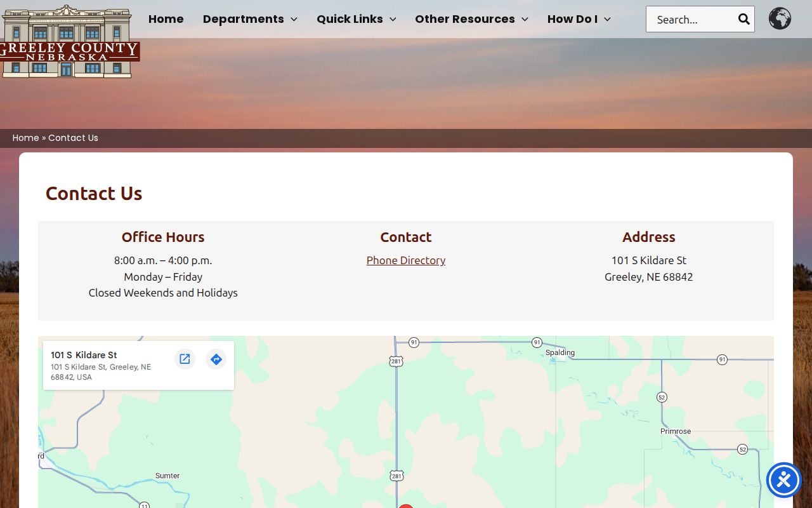Focus the Search input field
Screen dimensions: 812x508
pyautogui.click(x=691, y=19)
